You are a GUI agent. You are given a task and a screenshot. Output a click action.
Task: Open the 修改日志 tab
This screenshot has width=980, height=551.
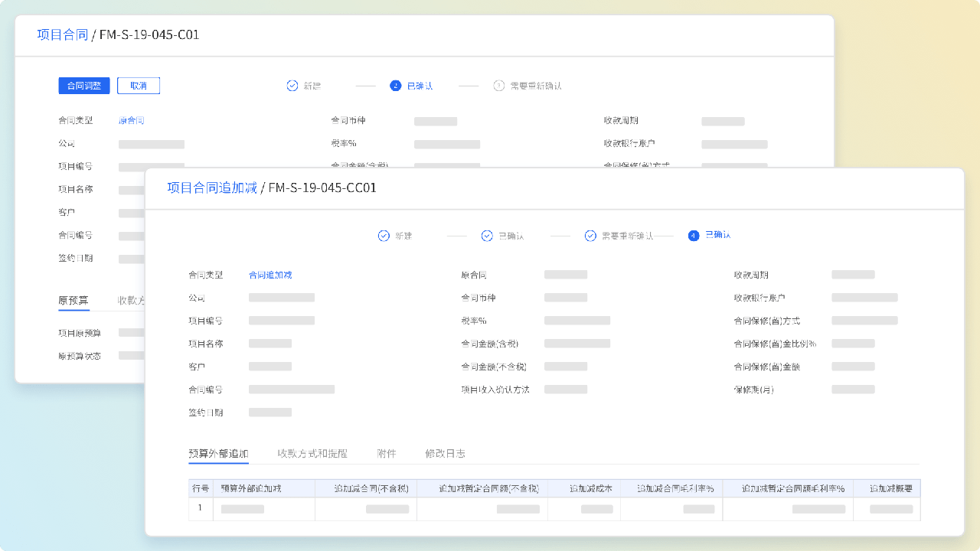[x=445, y=454]
